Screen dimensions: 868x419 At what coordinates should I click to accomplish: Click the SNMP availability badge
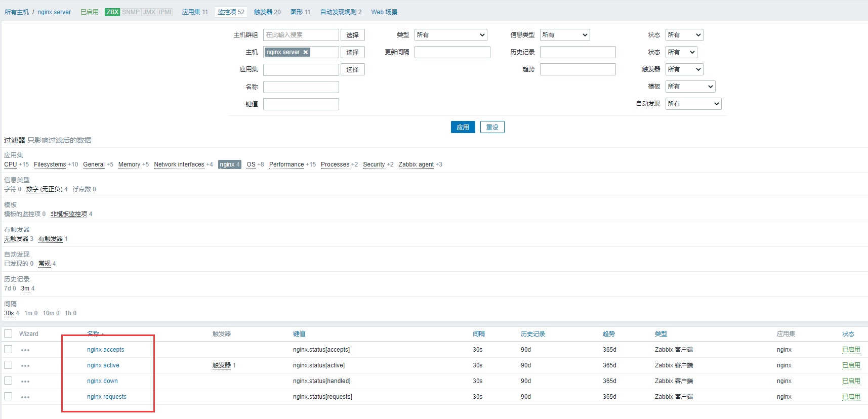[x=131, y=12]
